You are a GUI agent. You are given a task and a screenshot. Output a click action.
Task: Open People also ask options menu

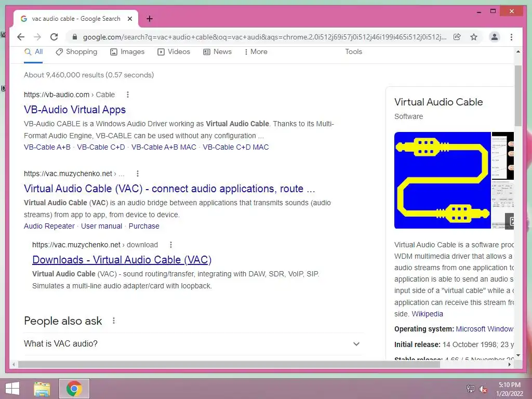coord(114,321)
